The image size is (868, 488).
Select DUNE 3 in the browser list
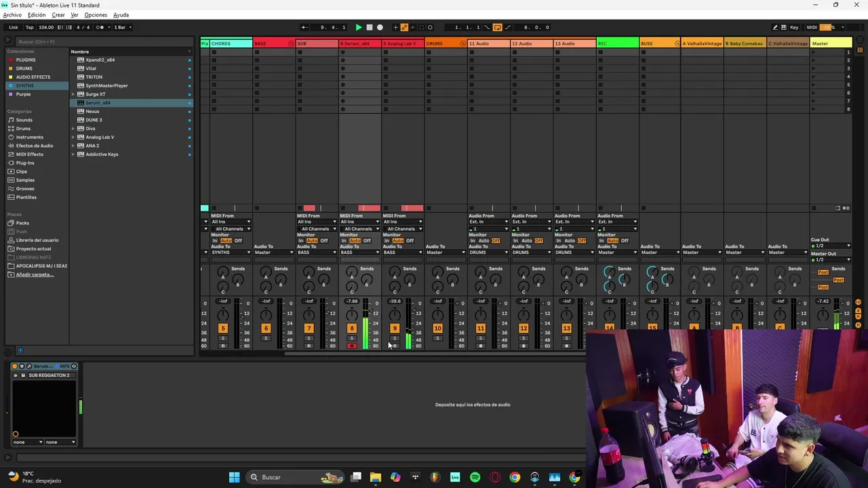click(x=94, y=120)
